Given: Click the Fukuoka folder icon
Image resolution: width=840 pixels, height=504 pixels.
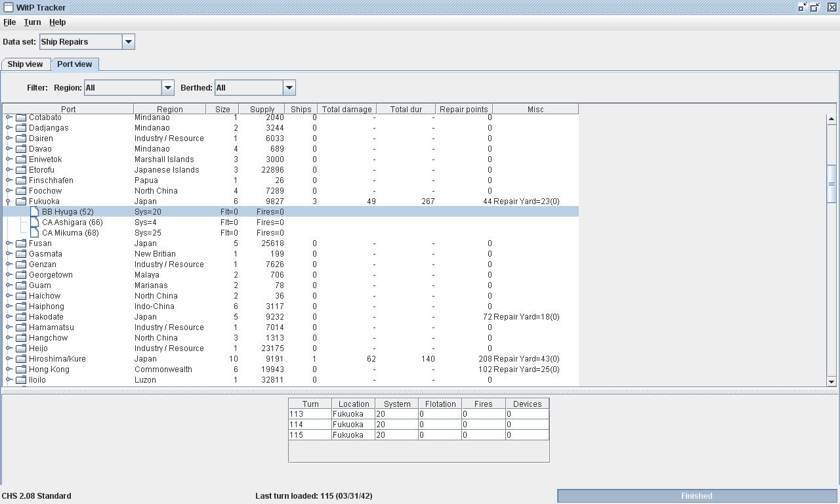Looking at the screenshot, I should click(21, 201).
